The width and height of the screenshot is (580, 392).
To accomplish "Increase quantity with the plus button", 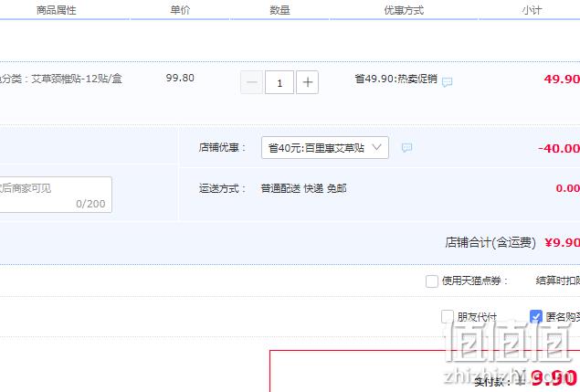I will (x=308, y=82).
